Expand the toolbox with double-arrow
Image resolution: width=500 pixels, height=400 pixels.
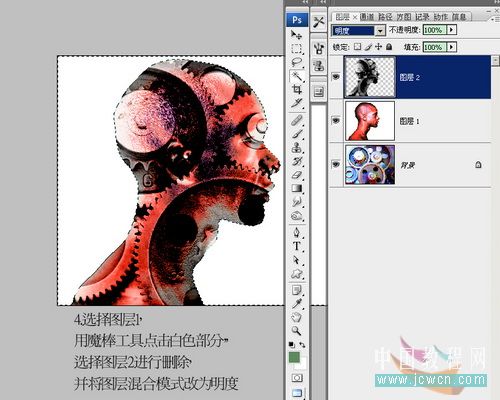coord(305,2)
